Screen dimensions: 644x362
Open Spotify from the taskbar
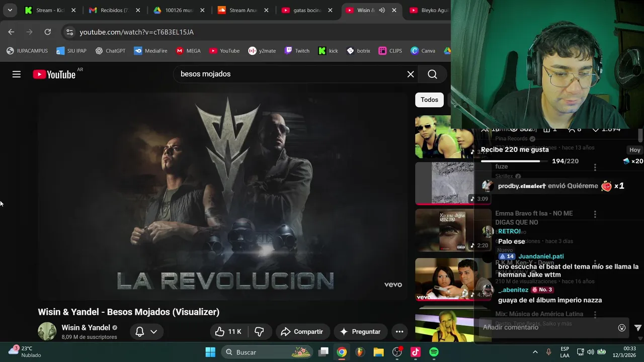[434, 352]
